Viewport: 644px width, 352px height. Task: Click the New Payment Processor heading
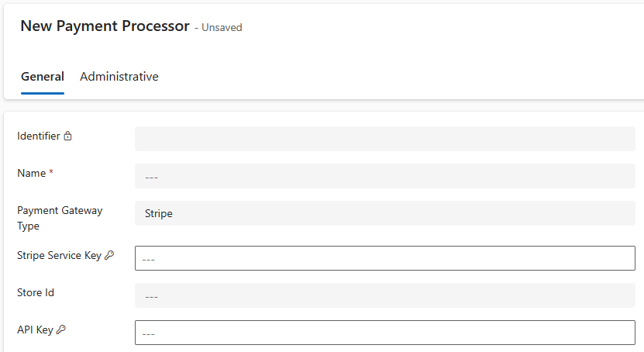click(105, 26)
